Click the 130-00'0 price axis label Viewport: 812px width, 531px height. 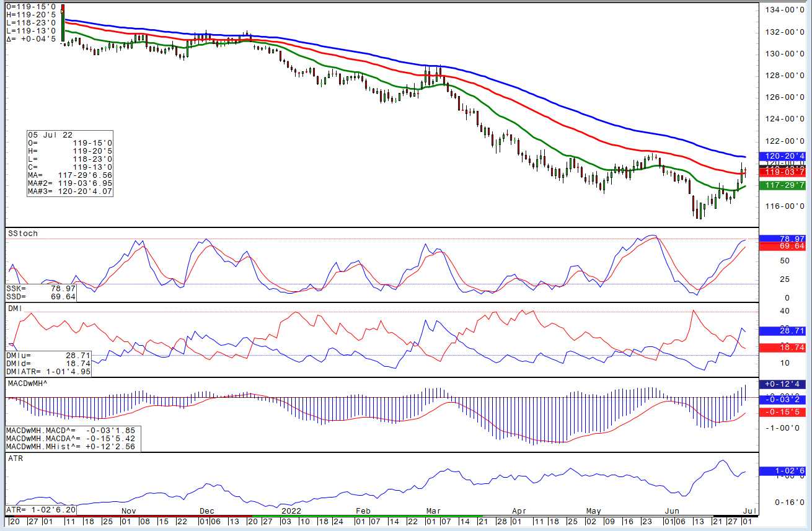[x=785, y=54]
